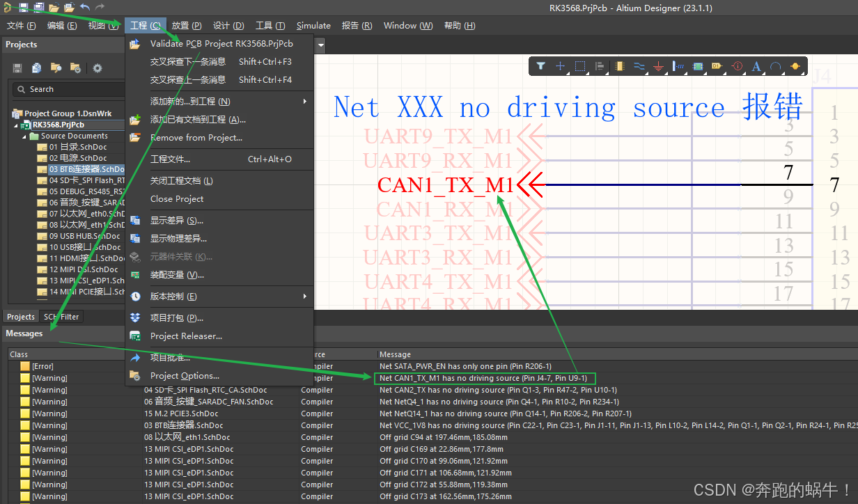The image size is (858, 504).
Task: Expand the 添加新的...到工程 submenu arrow
Action: (x=305, y=102)
